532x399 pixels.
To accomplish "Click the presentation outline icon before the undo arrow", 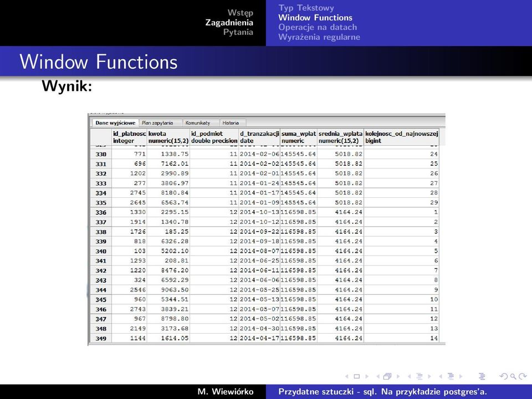I will [482, 376].
